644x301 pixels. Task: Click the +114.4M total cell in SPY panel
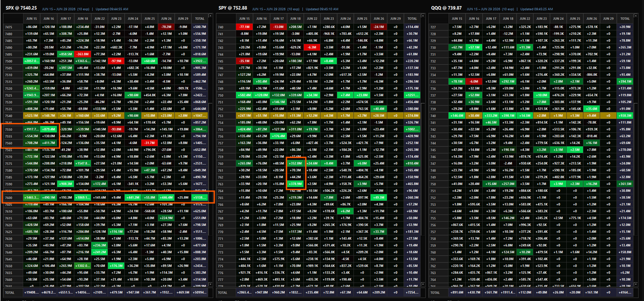pyautogui.click(x=413, y=26)
